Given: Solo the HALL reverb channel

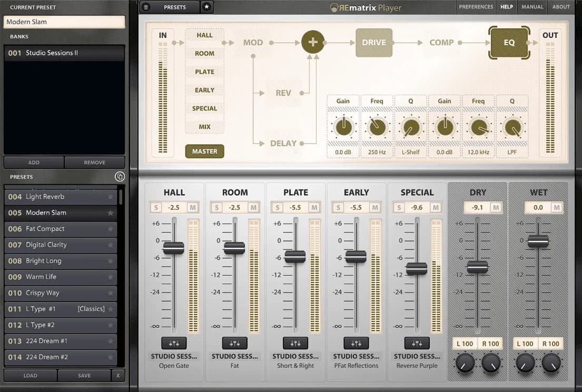Looking at the screenshot, I should pos(155,207).
